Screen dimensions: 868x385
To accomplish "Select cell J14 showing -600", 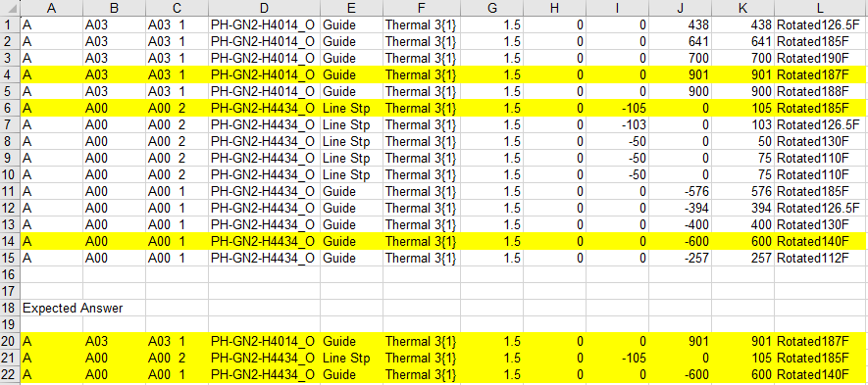I will click(x=680, y=241).
